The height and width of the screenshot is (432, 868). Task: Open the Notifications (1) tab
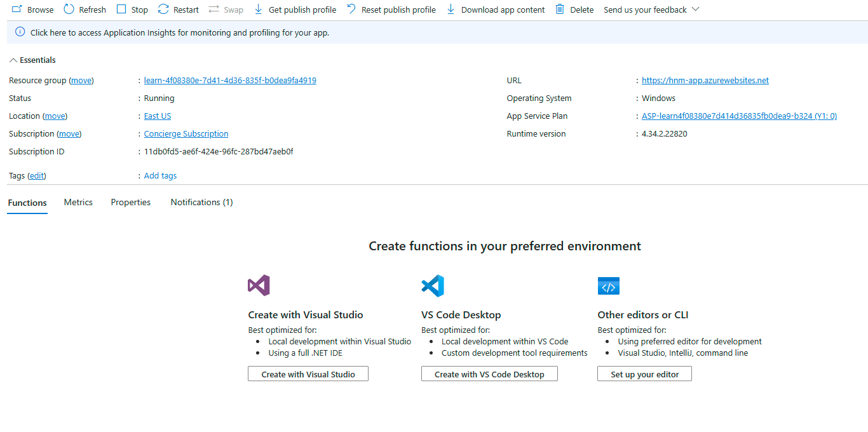(x=202, y=202)
